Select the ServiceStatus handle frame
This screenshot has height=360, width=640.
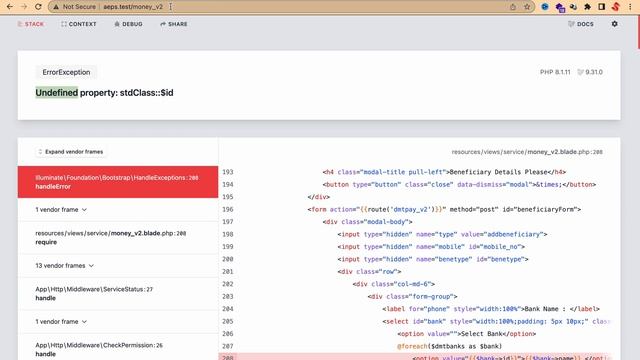point(118,293)
